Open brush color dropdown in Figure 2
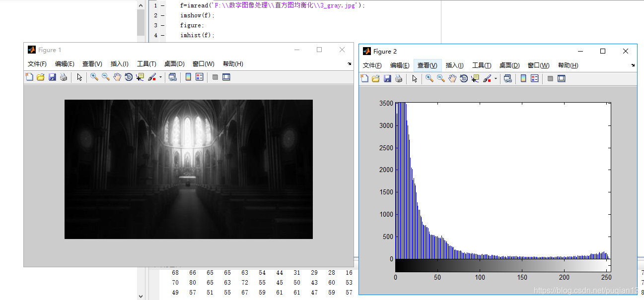The width and height of the screenshot is (644, 300). 496,79
